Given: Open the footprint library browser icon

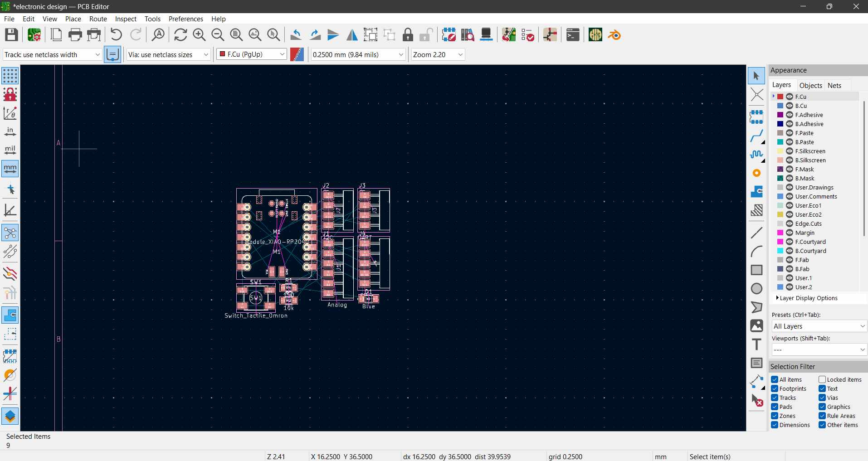Looking at the screenshot, I should 468,34.
